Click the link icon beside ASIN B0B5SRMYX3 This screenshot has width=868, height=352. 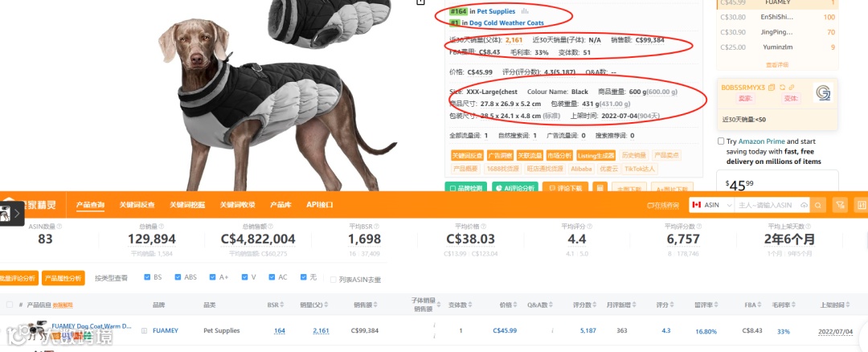click(792, 88)
